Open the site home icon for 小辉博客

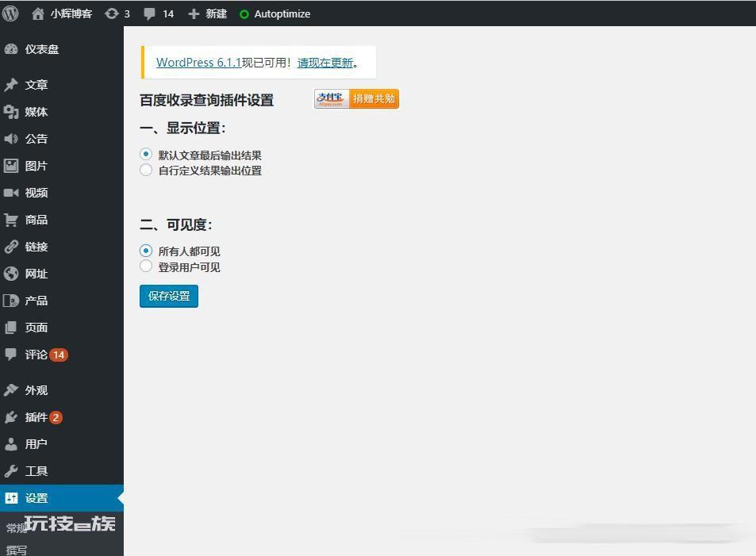point(37,14)
